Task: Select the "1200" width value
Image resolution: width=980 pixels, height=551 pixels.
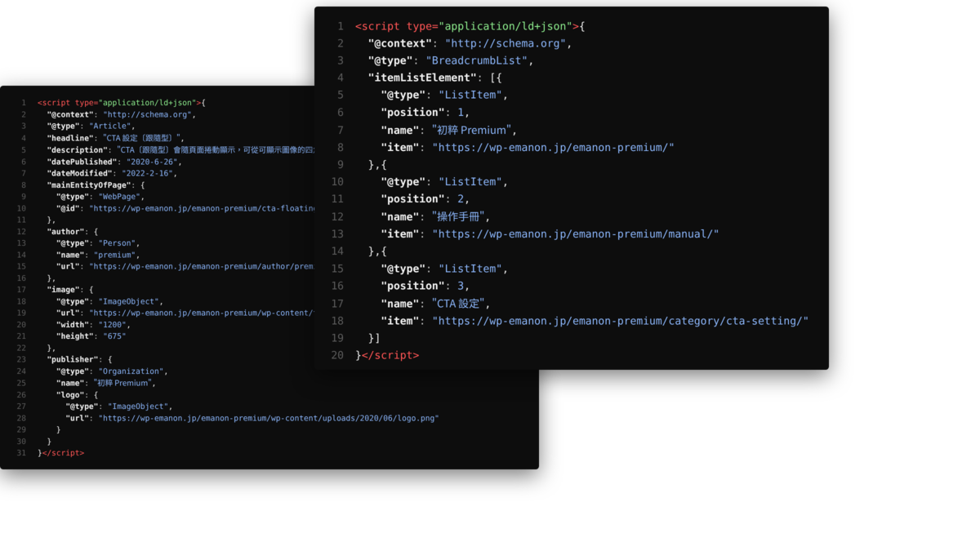Action: [114, 325]
